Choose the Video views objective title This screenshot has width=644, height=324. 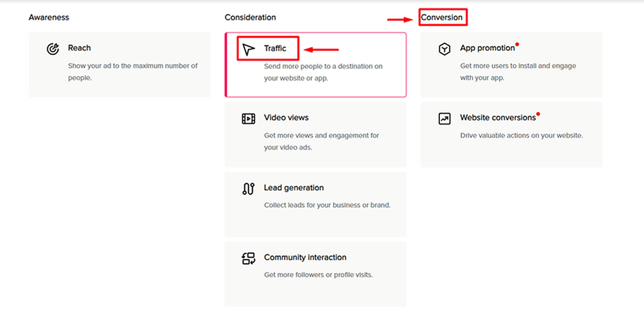coord(286,118)
